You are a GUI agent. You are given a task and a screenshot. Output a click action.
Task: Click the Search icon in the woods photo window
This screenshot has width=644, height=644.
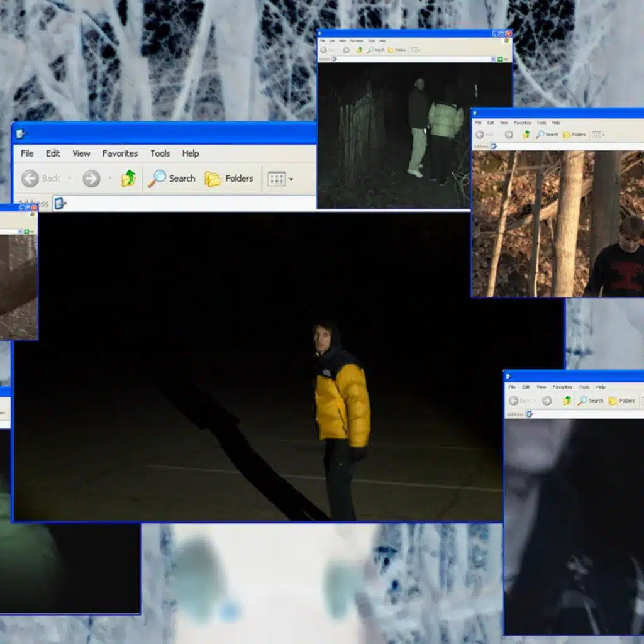coord(540,135)
